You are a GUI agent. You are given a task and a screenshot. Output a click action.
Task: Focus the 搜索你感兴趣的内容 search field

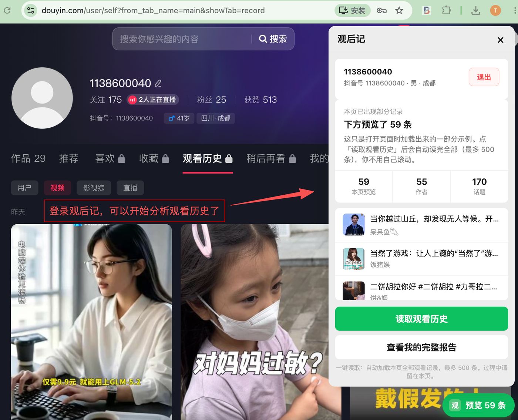tap(182, 39)
